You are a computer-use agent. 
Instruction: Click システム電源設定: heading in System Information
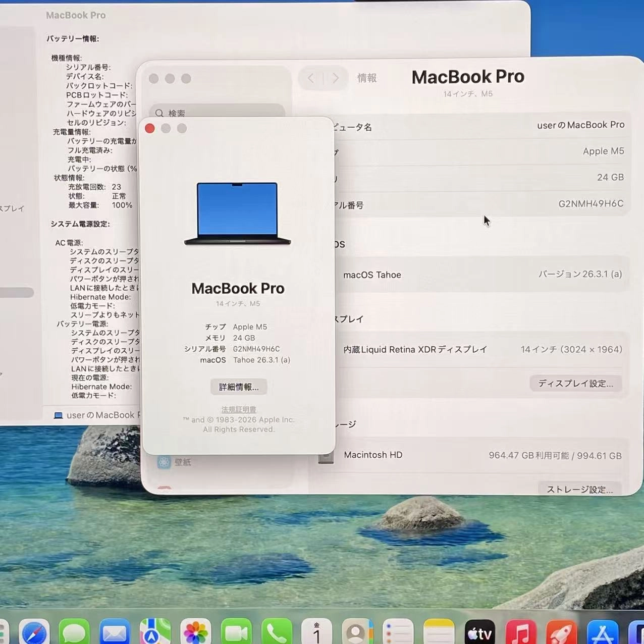point(80,224)
